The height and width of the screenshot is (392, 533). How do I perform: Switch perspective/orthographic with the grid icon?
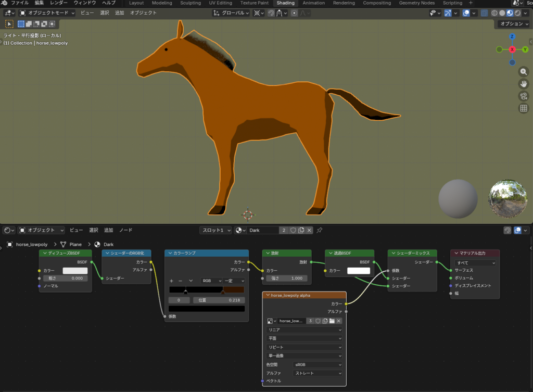click(x=524, y=108)
